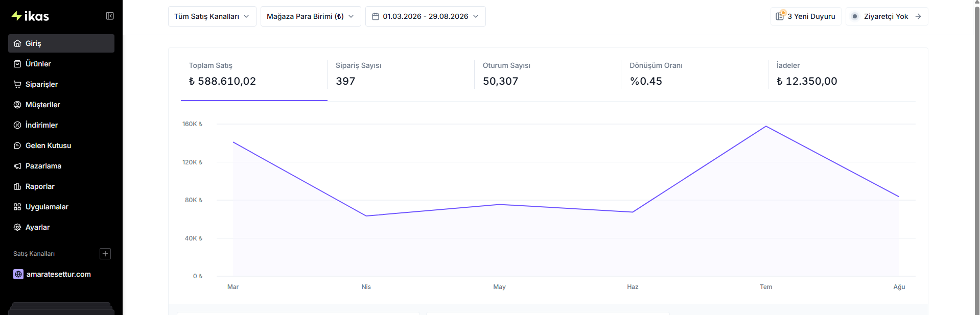Click the announcements newspaper icon
Image resolution: width=980 pixels, height=315 pixels.
[x=780, y=16]
